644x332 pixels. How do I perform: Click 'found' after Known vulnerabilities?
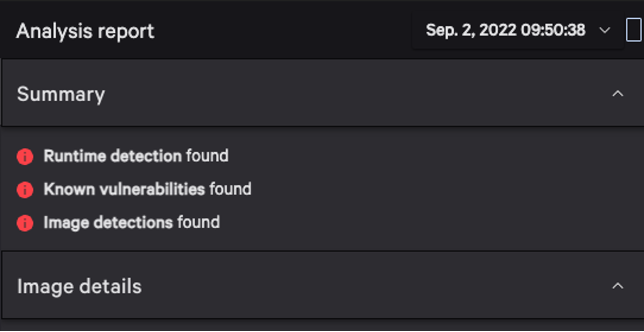click(230, 189)
